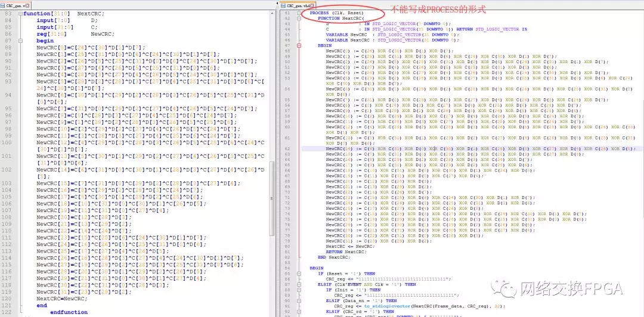
Task: Select line number 120 in the left pane
Action: click(7, 299)
